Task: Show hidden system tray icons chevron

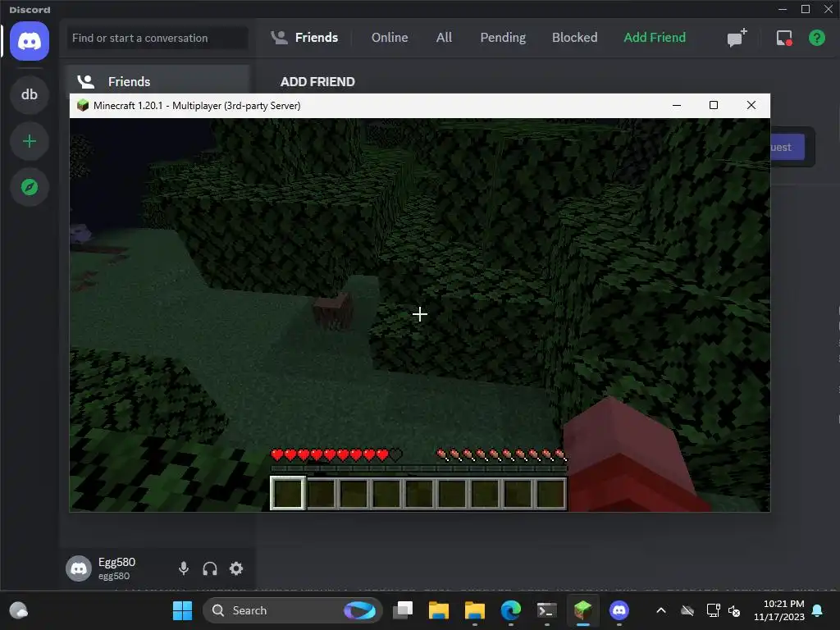Action: (x=661, y=610)
